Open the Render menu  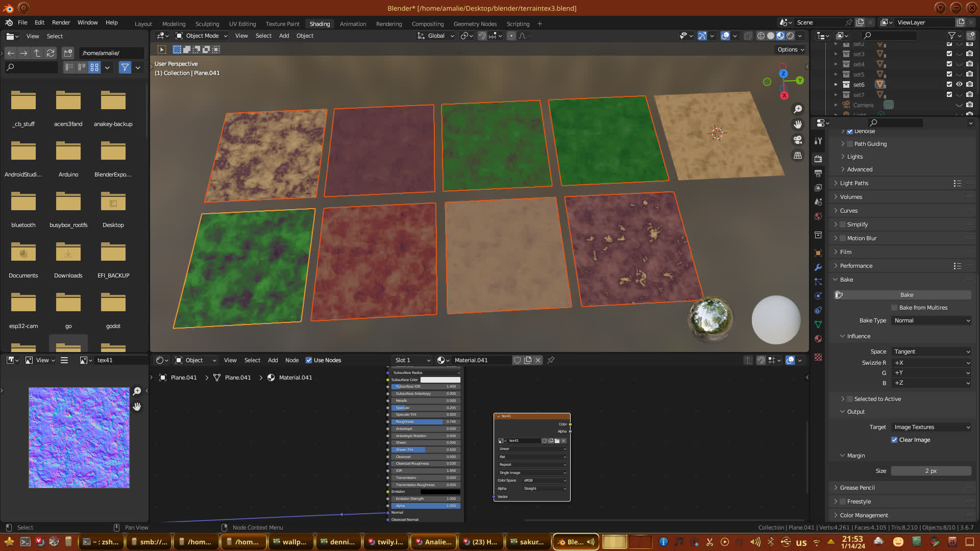click(x=61, y=22)
